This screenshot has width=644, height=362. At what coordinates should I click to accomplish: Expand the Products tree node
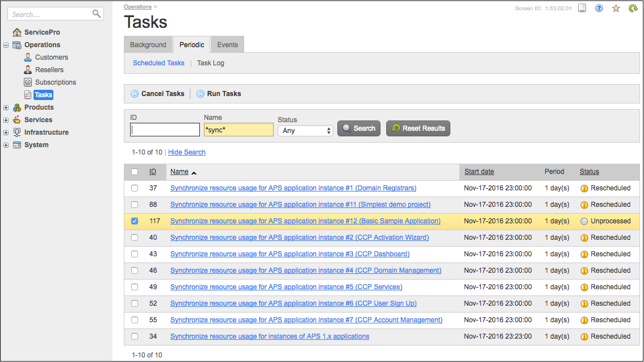[6, 107]
